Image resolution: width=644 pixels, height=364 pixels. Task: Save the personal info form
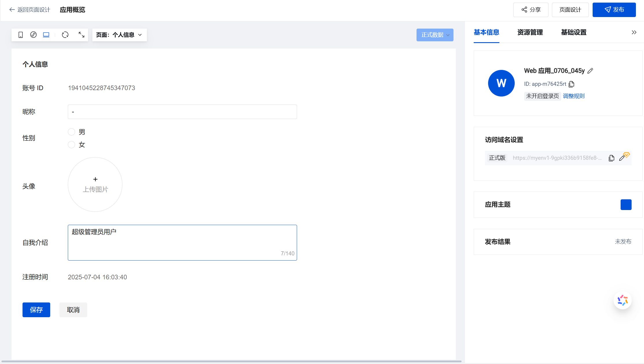(36, 310)
